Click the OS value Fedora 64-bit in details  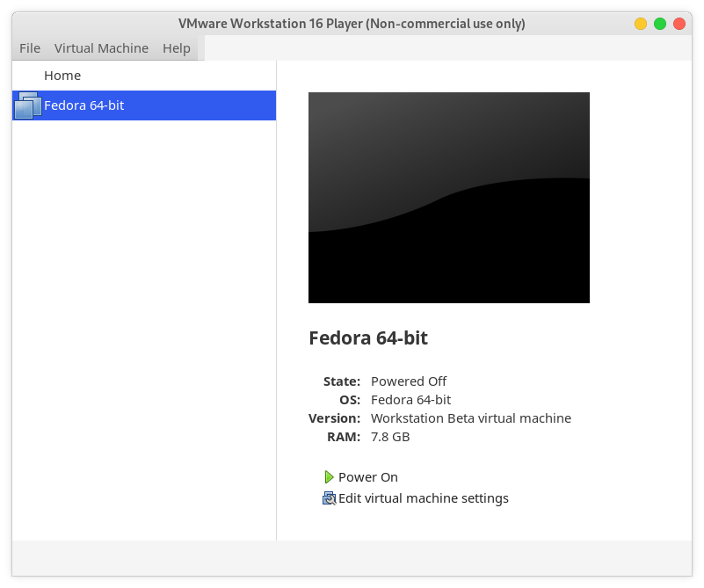pos(410,400)
